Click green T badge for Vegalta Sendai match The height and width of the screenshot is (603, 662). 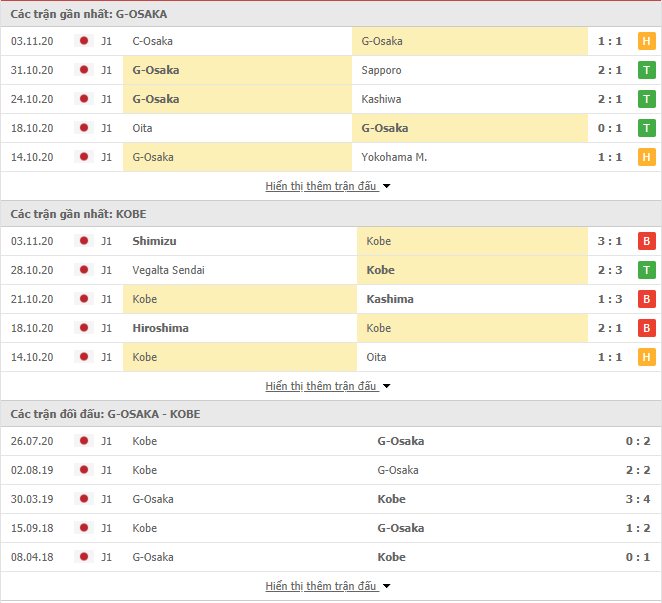point(646,270)
